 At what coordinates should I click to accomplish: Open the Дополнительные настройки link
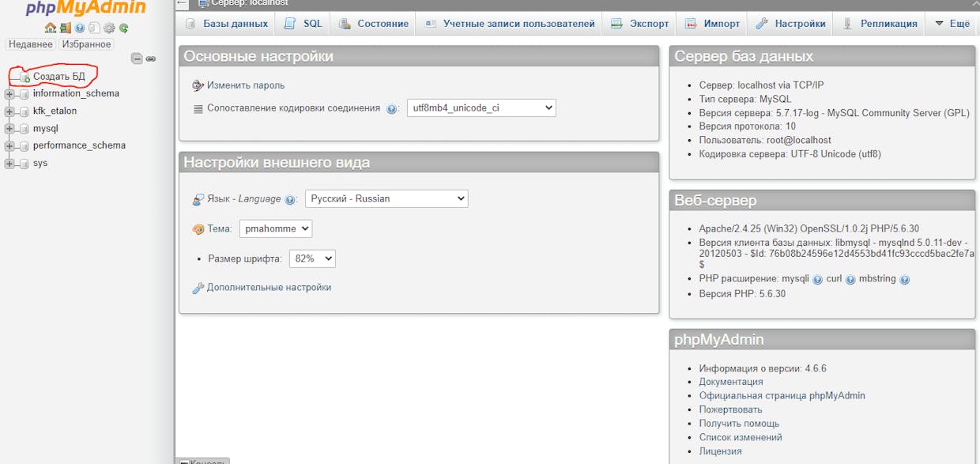click(269, 288)
